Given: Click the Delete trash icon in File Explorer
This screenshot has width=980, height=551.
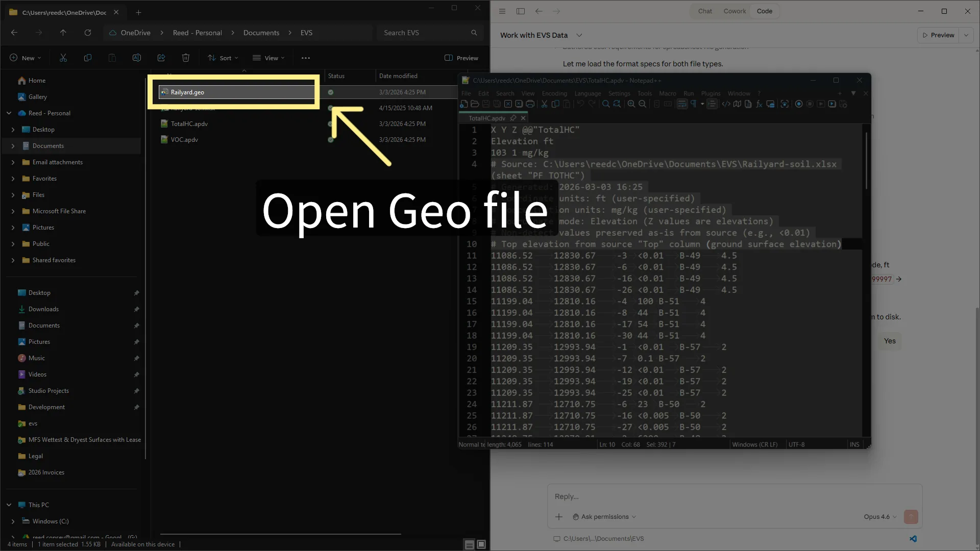Looking at the screenshot, I should [x=186, y=58].
